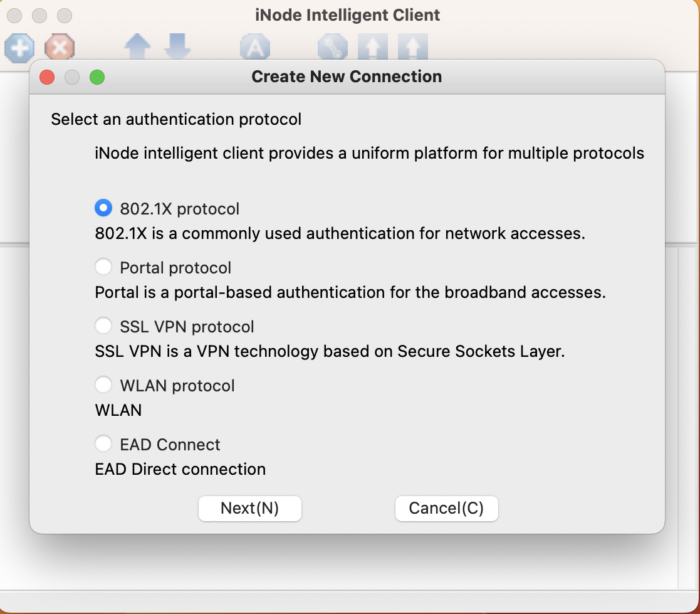Click the 'EAD Direct connection' description text

click(180, 469)
